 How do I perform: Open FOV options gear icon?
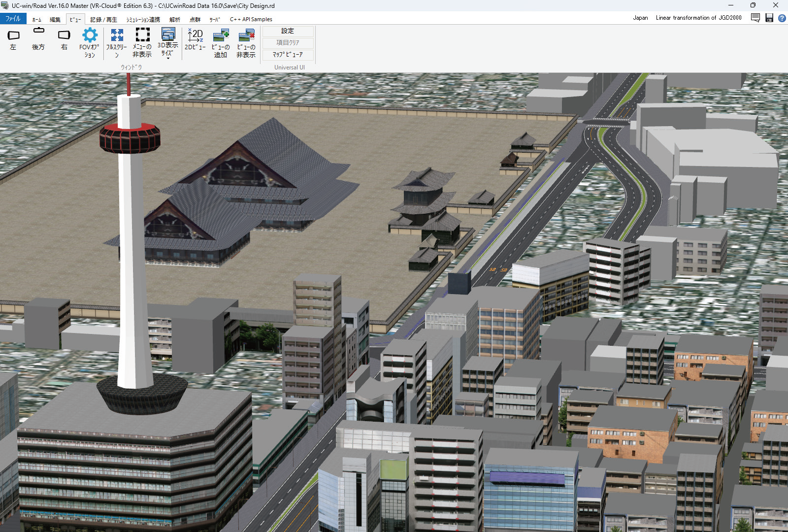pyautogui.click(x=90, y=43)
